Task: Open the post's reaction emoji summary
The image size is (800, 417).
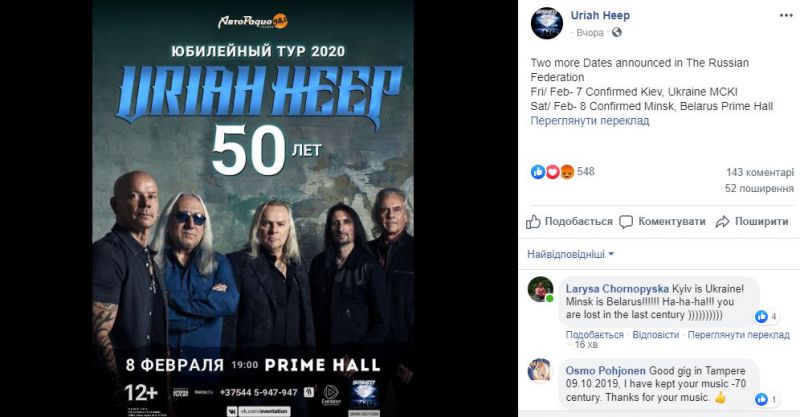Action: tap(553, 172)
